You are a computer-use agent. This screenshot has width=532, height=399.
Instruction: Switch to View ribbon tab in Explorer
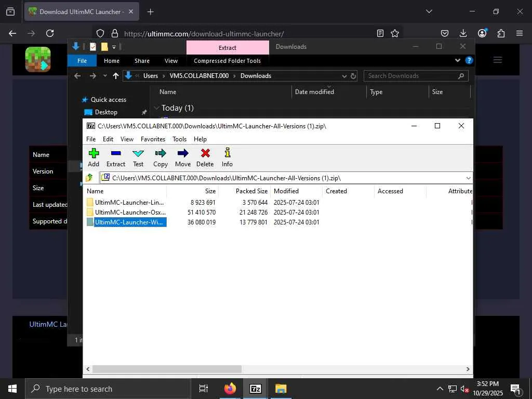point(171,61)
